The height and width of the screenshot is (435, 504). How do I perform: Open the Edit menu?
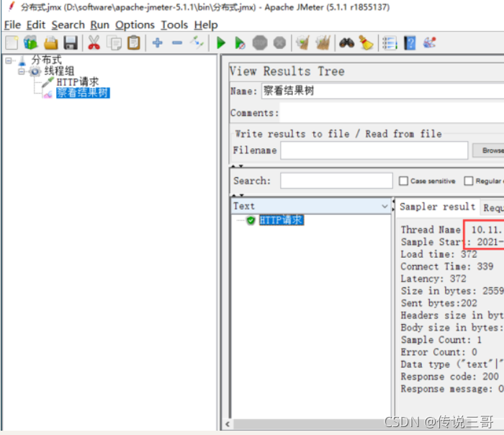tap(36, 24)
